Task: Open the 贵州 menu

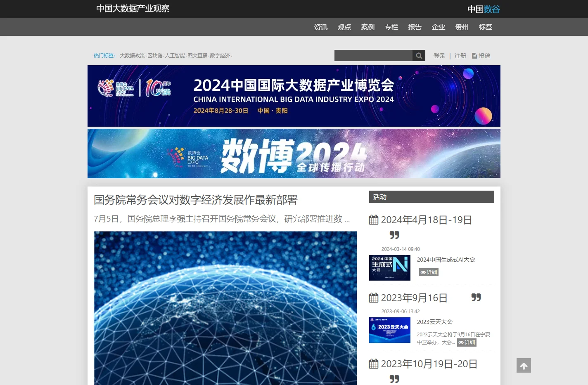Action: coord(462,27)
